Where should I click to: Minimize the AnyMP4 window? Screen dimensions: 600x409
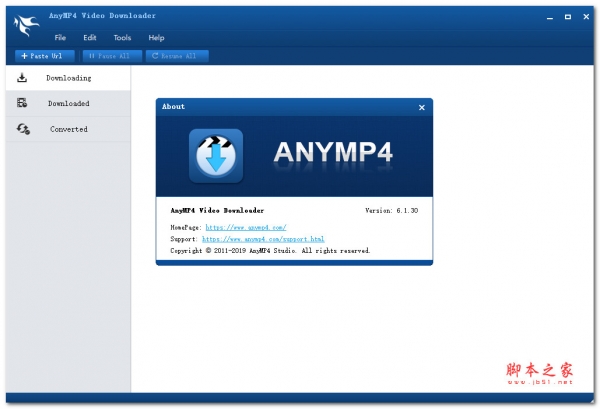550,17
